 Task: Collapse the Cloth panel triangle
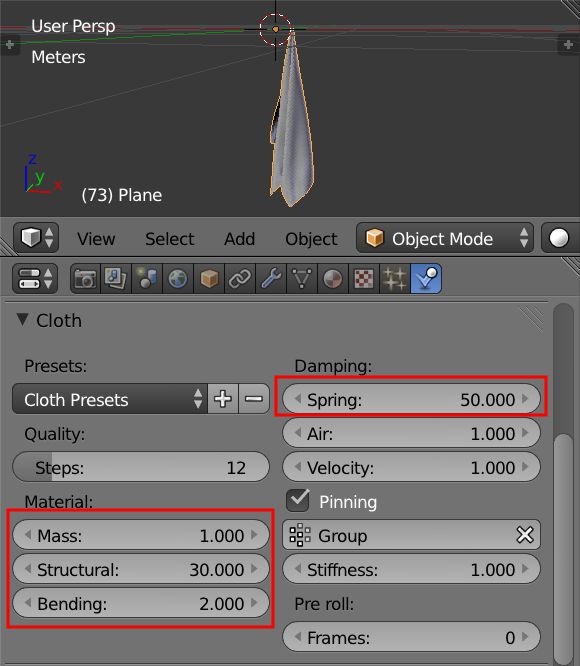tap(23, 320)
